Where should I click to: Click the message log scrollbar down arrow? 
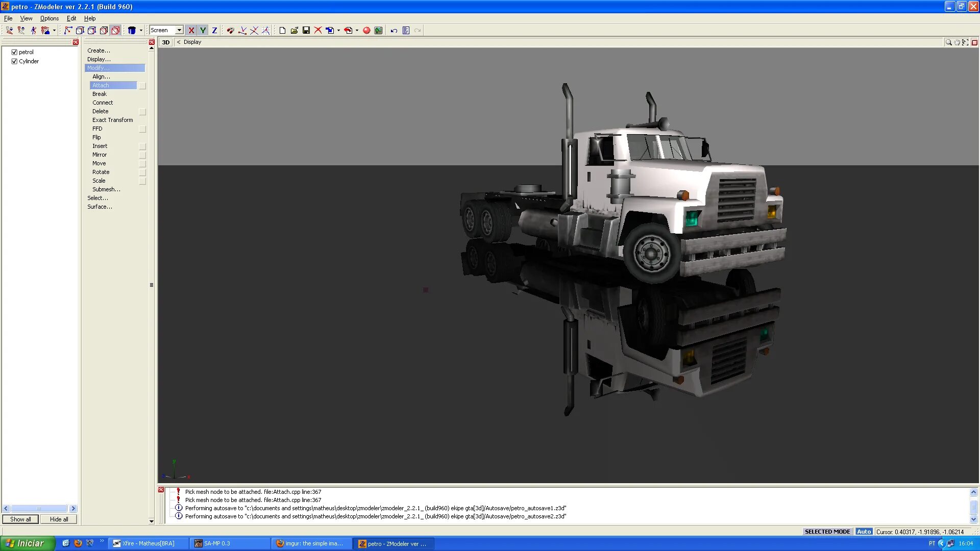tap(973, 519)
